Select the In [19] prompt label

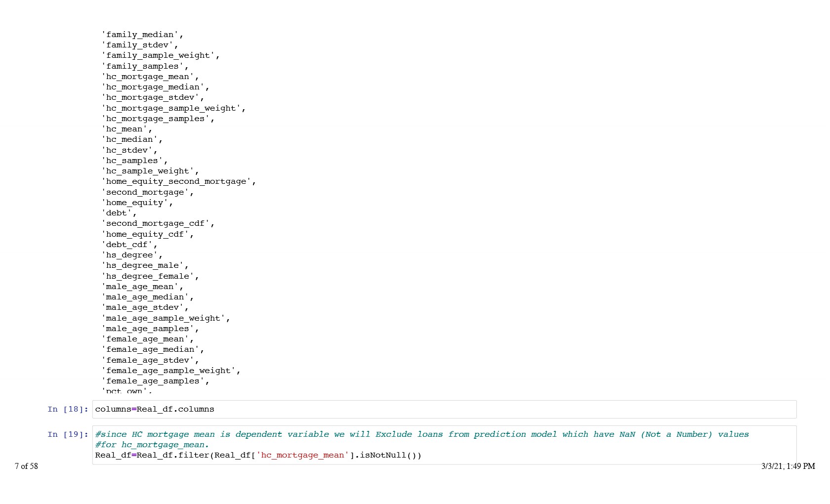click(68, 434)
